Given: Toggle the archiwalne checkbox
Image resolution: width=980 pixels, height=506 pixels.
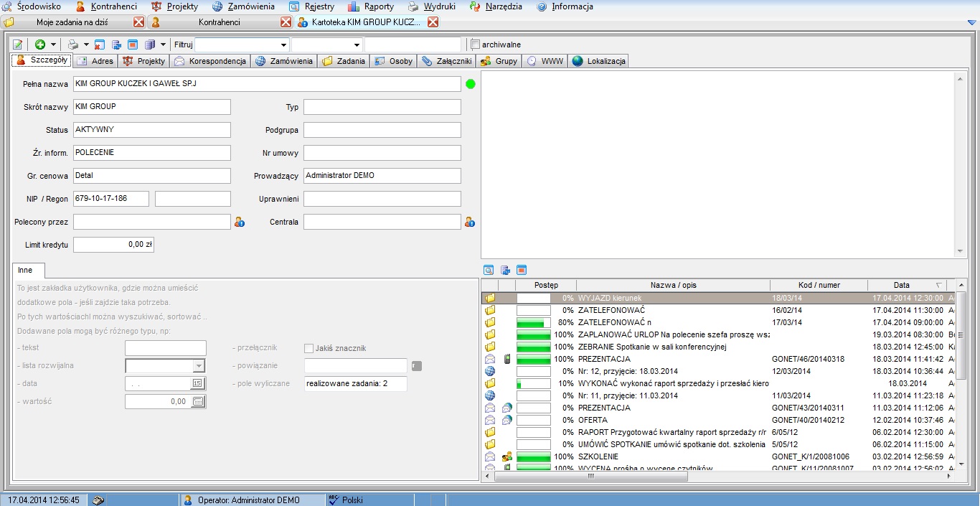Looking at the screenshot, I should click(474, 44).
